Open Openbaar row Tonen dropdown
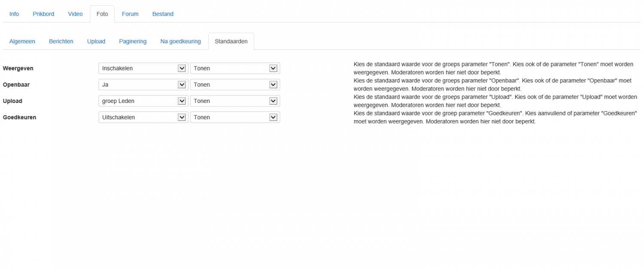This screenshot has height=268, width=644. click(235, 84)
